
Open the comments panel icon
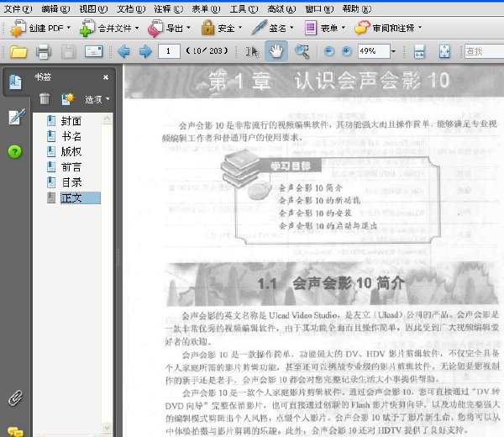(15, 431)
